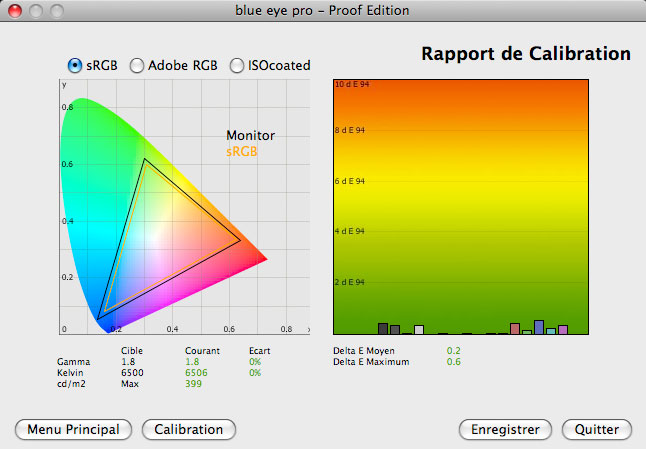Screen dimensions: 646x449
Task: Select the white delta E bar
Action: [x=419, y=329]
